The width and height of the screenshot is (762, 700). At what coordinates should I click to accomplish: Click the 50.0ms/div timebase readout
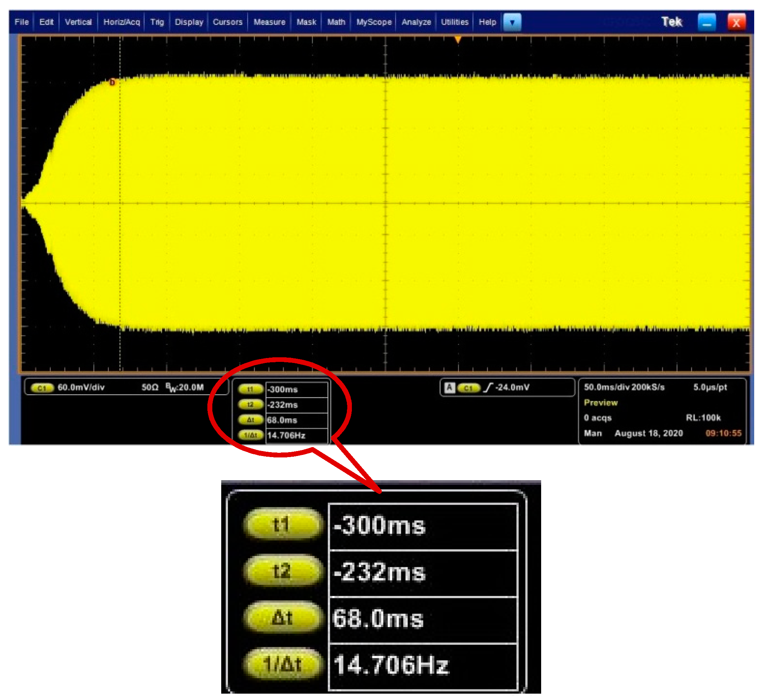[607, 387]
